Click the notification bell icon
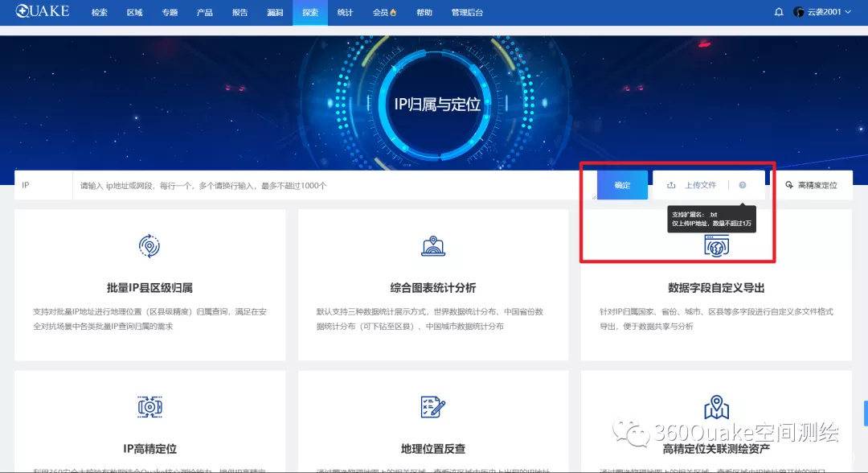The height and width of the screenshot is (473, 868). point(778,12)
